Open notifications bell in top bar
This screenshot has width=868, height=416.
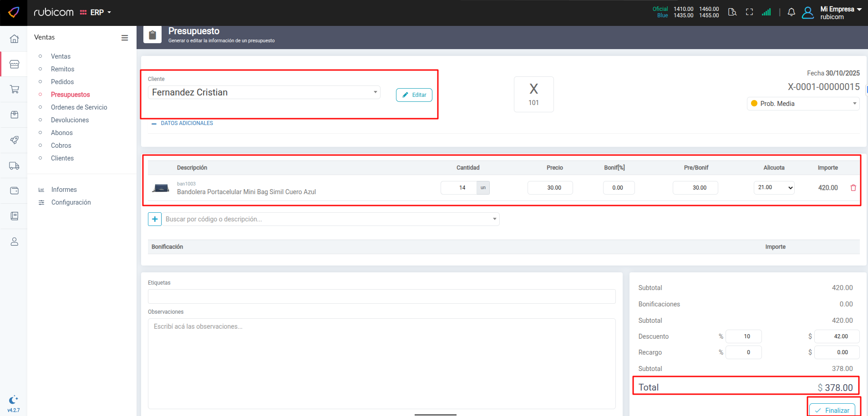click(791, 12)
